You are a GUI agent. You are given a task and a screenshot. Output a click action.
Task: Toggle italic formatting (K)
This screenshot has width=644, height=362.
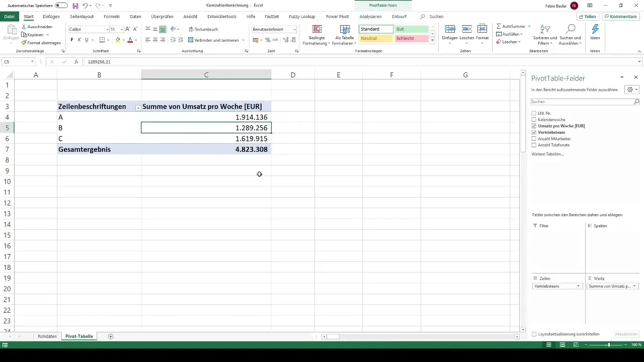coord(79,40)
